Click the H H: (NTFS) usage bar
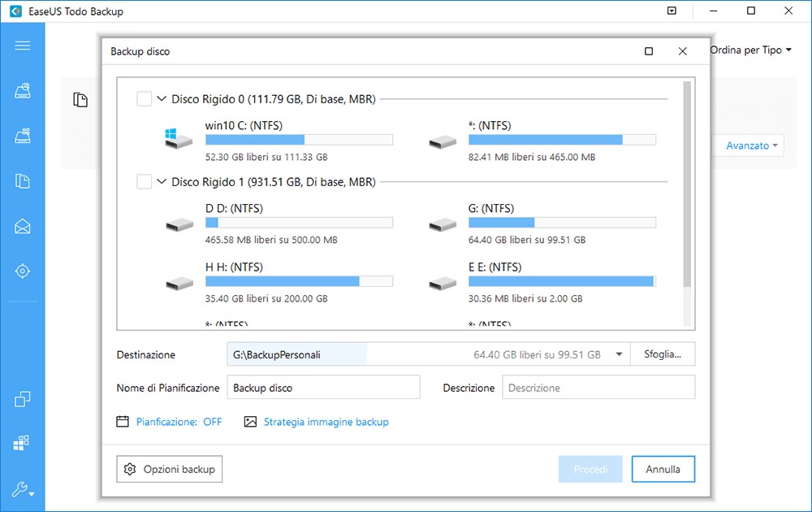Screen dimensions: 812x512 click(300, 281)
